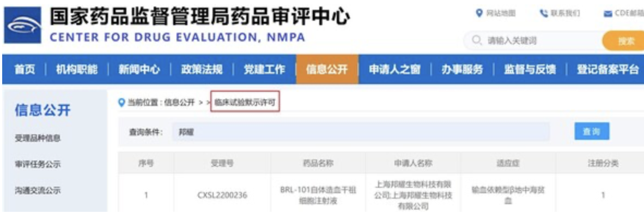
Task: Click the CDE fish logo icon
Action: coord(22,25)
